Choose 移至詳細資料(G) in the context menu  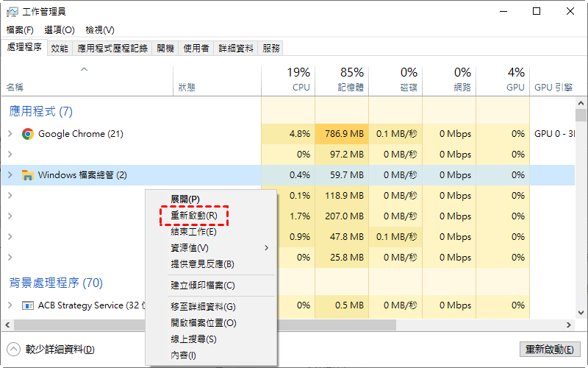(x=211, y=307)
